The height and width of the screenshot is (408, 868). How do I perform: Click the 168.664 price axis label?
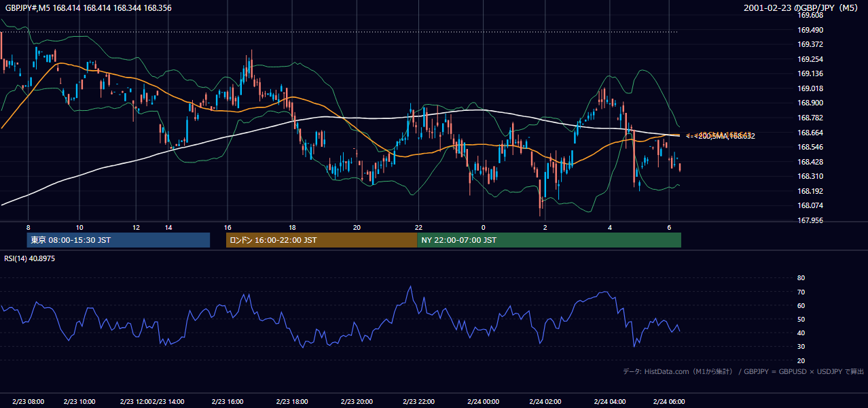[810, 133]
